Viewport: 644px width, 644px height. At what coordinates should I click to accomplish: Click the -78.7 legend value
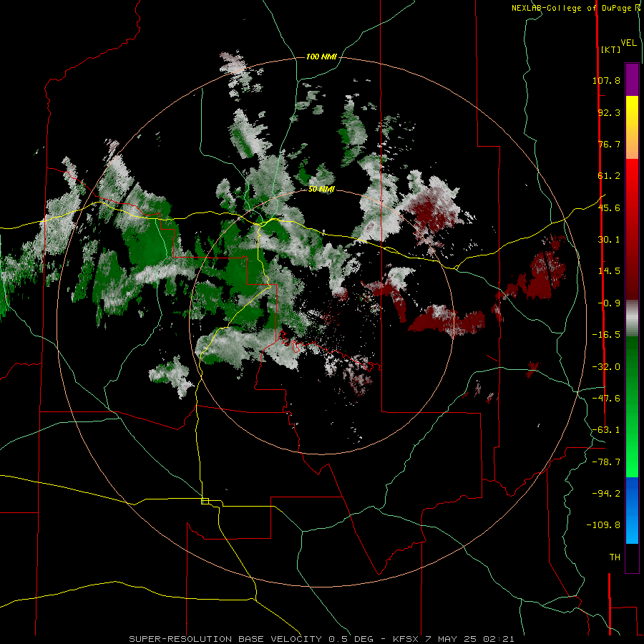pos(606,462)
